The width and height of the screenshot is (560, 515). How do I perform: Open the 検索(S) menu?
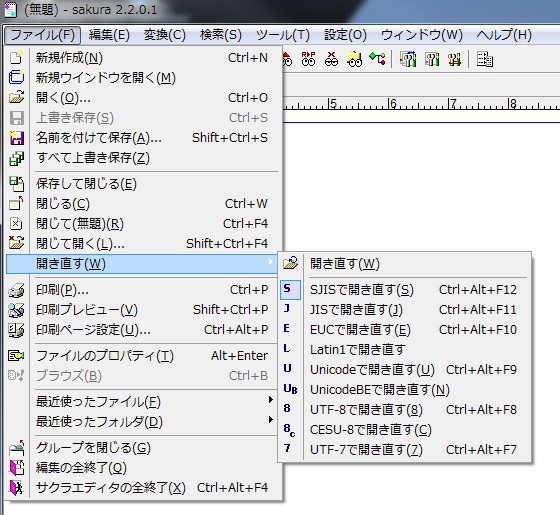click(221, 35)
